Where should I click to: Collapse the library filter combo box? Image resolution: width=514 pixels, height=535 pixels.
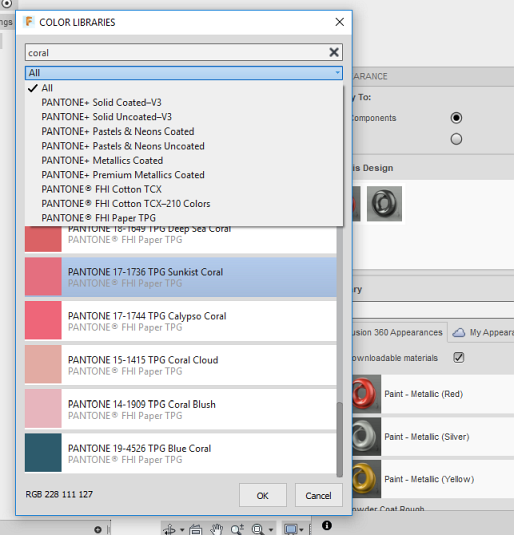pos(184,73)
